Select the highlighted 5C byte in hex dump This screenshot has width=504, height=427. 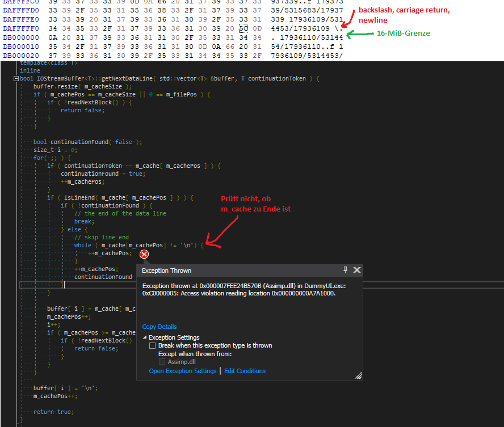pos(243,27)
